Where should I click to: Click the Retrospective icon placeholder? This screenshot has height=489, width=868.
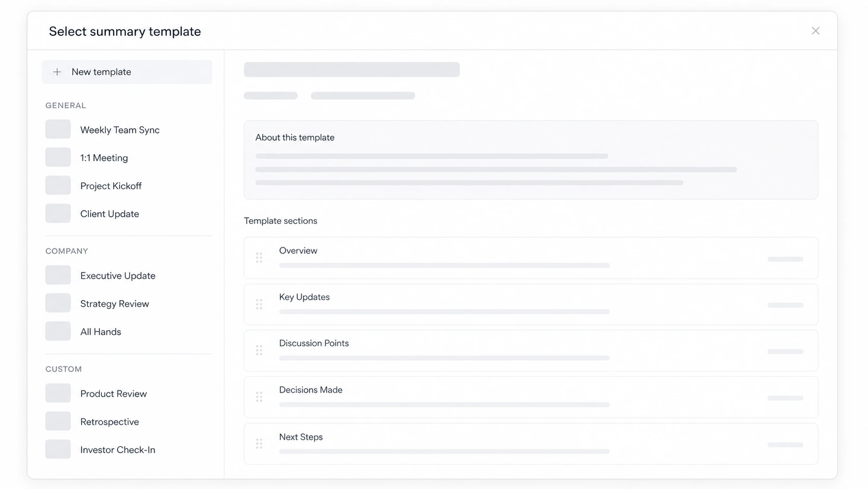[58, 421]
